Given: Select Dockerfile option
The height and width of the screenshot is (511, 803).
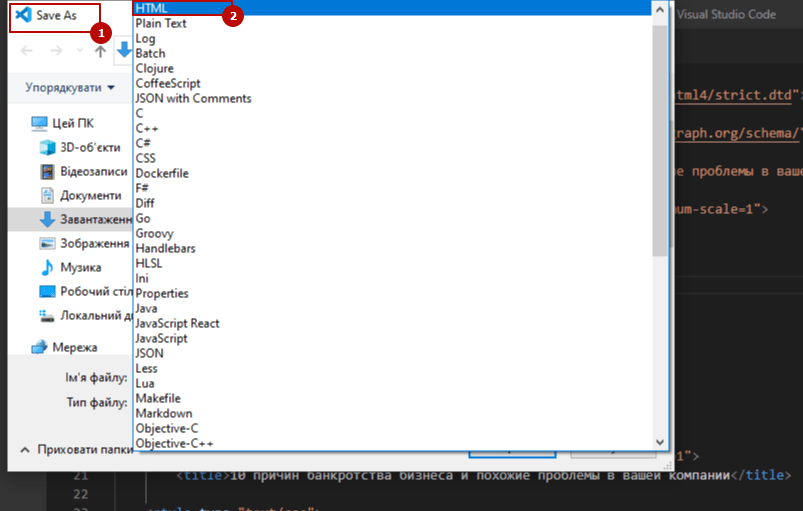Looking at the screenshot, I should [392, 173].
